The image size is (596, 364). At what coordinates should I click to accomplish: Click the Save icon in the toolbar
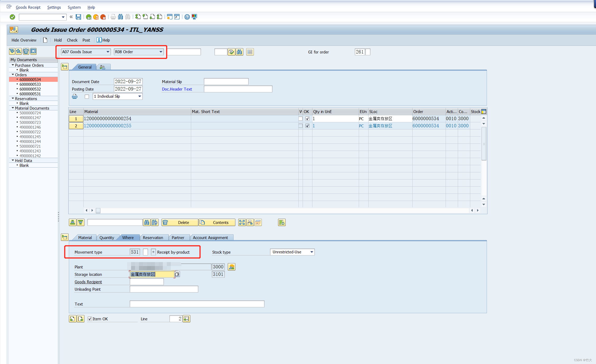click(78, 17)
